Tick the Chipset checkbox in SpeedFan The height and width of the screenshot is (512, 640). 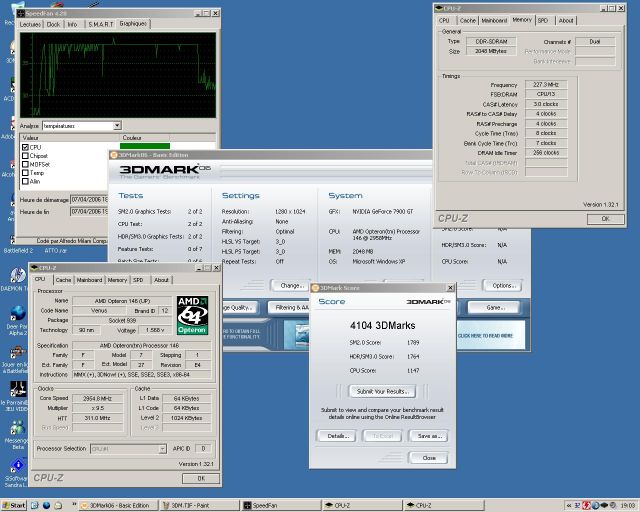coord(25,156)
